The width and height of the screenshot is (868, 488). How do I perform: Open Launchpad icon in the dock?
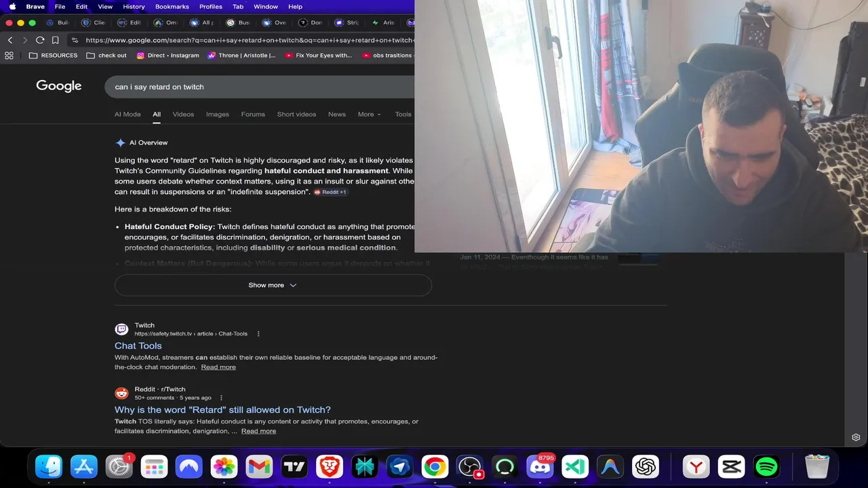tap(154, 466)
